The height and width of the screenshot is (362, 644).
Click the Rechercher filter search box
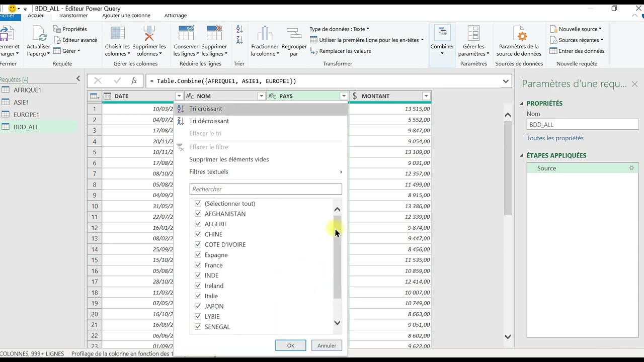(x=266, y=189)
